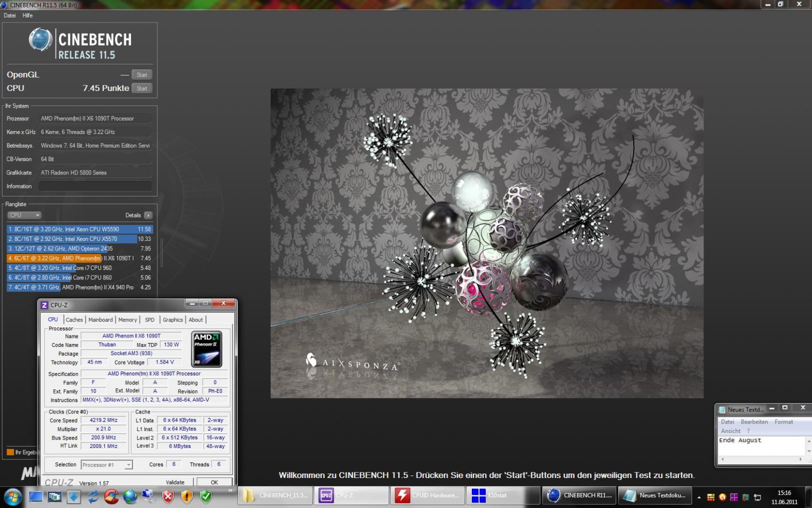This screenshot has height=508, width=812.
Task: Click the Notepad horizontal scrollbar
Action: tap(761, 459)
